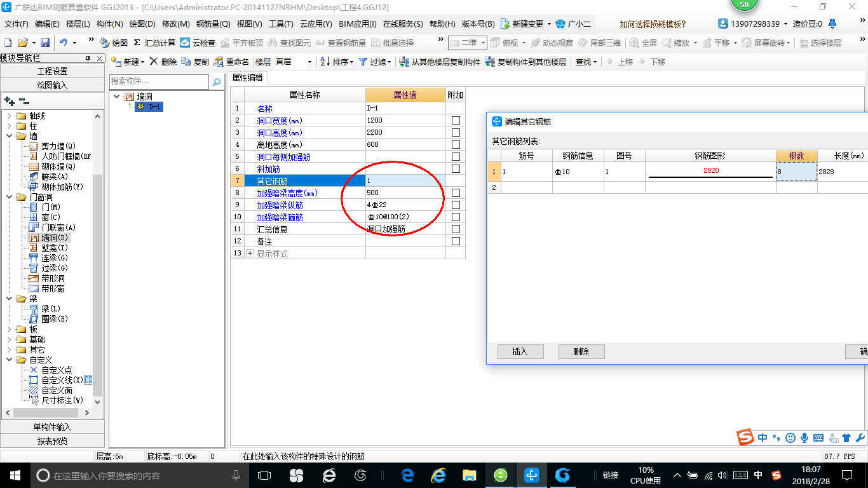
Task: Click 复制 copy component button
Action: coord(195,62)
